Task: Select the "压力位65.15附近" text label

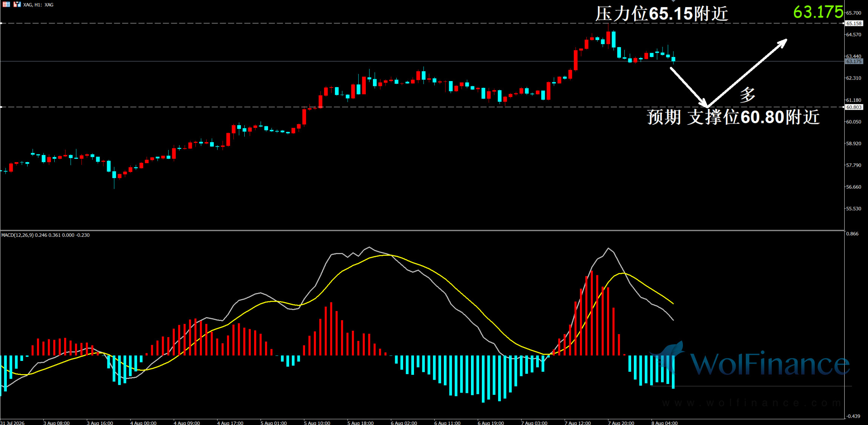Action: tap(662, 14)
